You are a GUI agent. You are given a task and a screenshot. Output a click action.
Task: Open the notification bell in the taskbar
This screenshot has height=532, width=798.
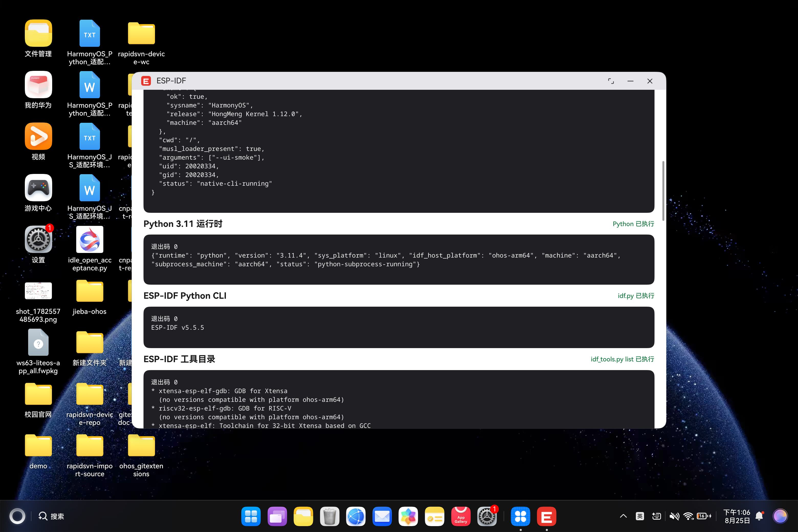click(759, 516)
